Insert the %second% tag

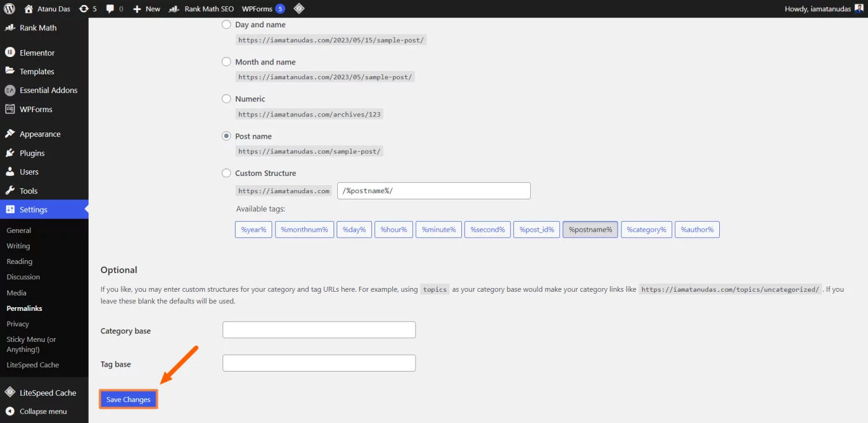(488, 230)
